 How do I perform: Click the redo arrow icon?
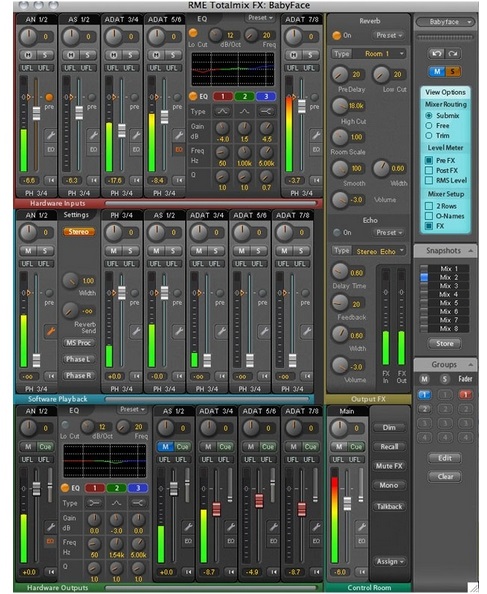(453, 53)
